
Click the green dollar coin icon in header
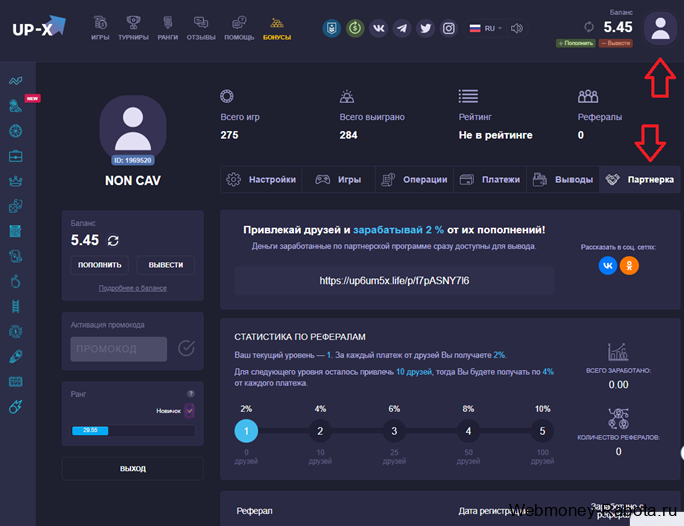pyautogui.click(x=355, y=28)
